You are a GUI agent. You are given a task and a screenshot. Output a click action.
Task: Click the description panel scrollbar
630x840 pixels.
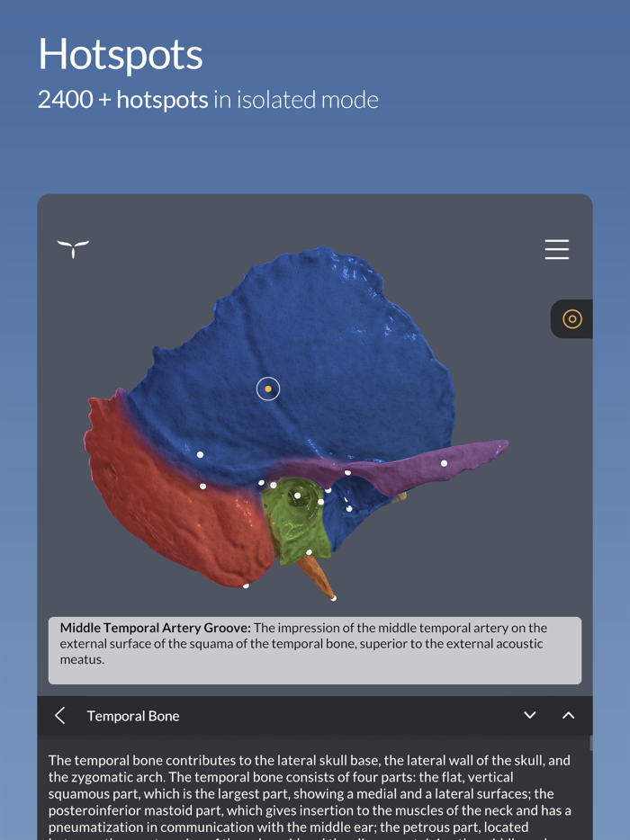591,743
